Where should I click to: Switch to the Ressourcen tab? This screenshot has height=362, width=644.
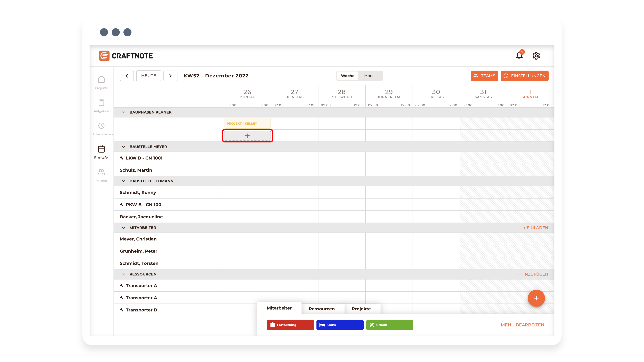point(321,309)
